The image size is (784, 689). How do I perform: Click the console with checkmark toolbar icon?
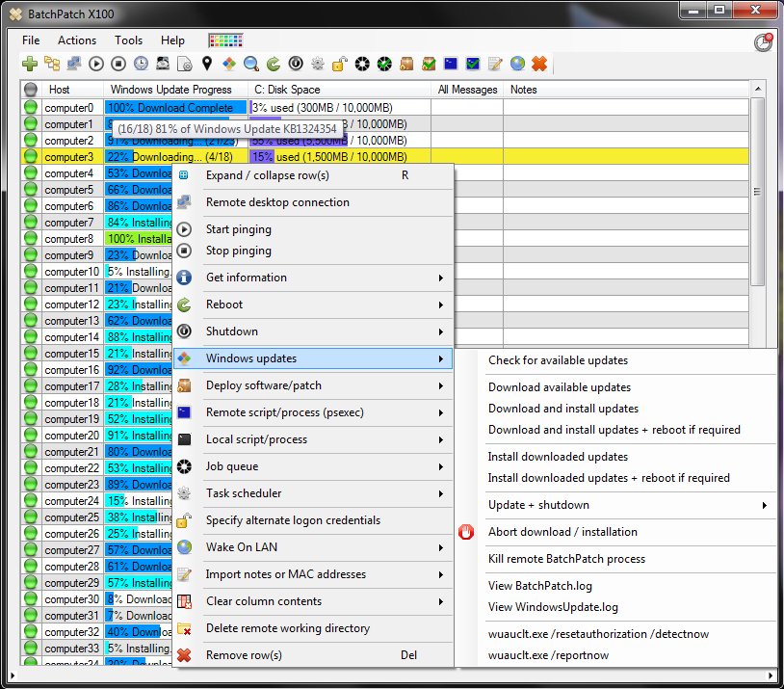[x=473, y=64]
